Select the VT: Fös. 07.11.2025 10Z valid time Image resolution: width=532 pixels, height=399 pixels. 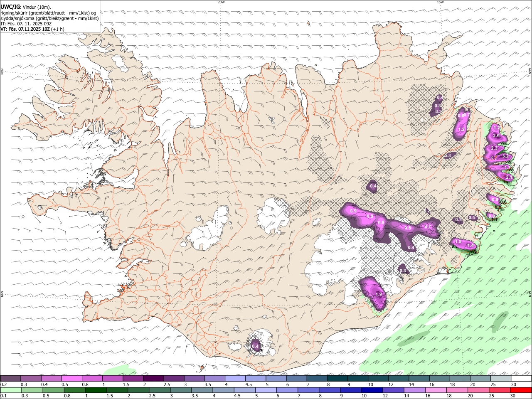click(x=25, y=30)
